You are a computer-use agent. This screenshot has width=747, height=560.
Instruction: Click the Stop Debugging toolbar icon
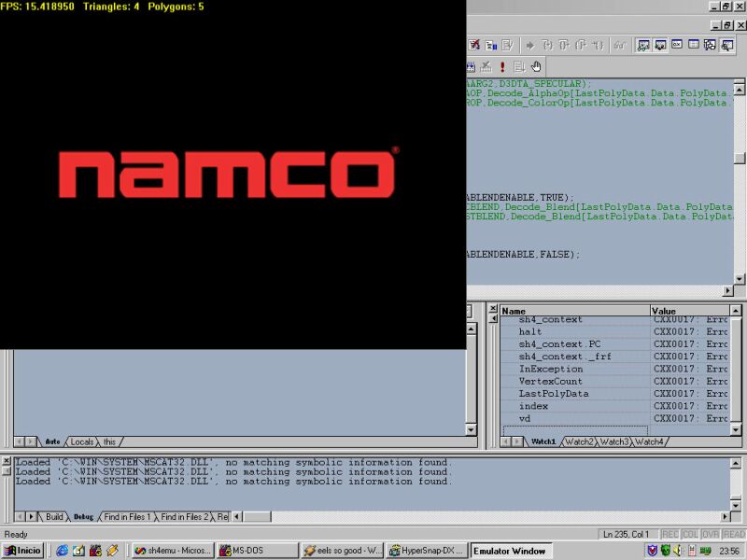(x=474, y=45)
